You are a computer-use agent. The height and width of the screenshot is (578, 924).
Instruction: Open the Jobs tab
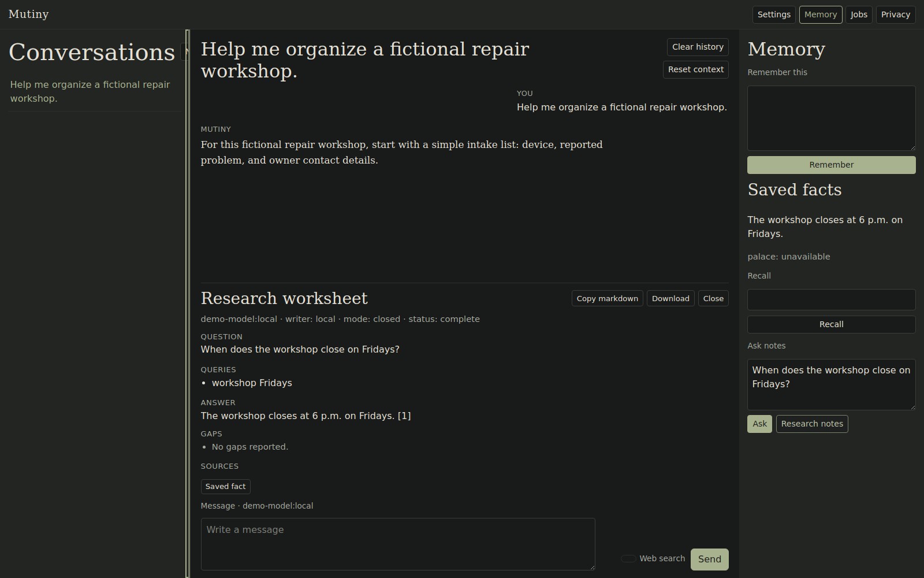859,14
